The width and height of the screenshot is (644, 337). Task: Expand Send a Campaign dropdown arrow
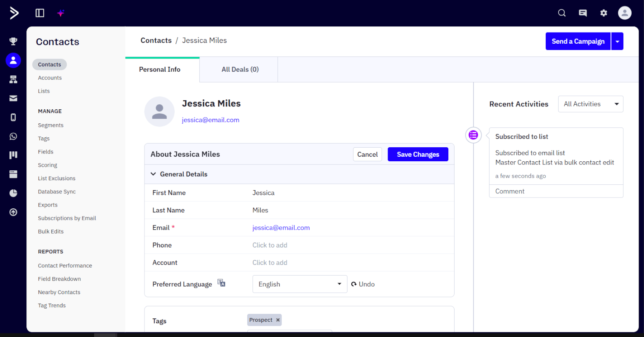coord(617,41)
